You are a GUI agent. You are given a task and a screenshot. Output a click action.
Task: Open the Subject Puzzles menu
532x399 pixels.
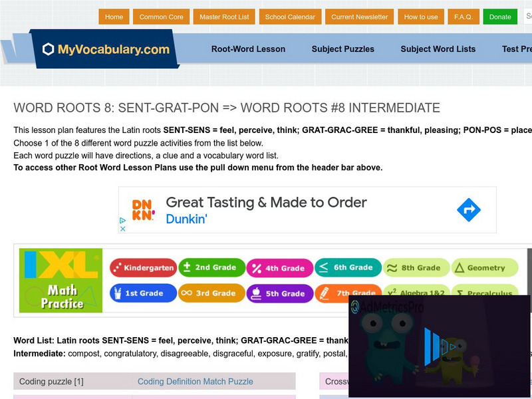[342, 49]
